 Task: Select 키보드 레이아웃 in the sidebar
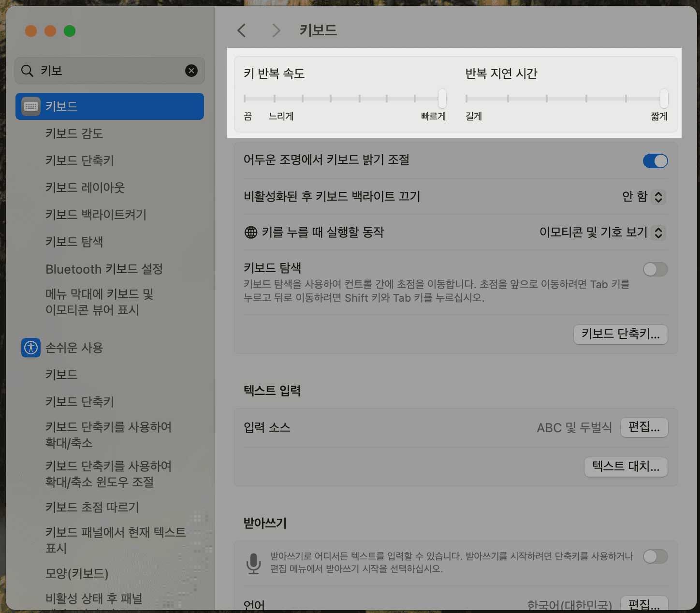85,188
